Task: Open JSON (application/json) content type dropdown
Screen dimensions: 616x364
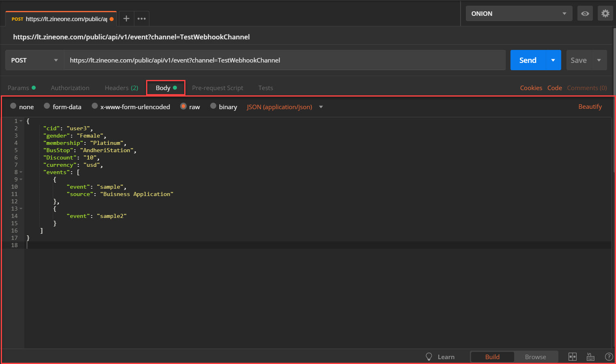Action: 284,107
